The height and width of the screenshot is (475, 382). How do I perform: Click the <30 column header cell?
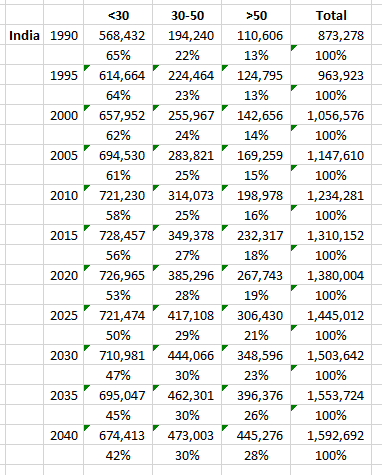pos(118,15)
